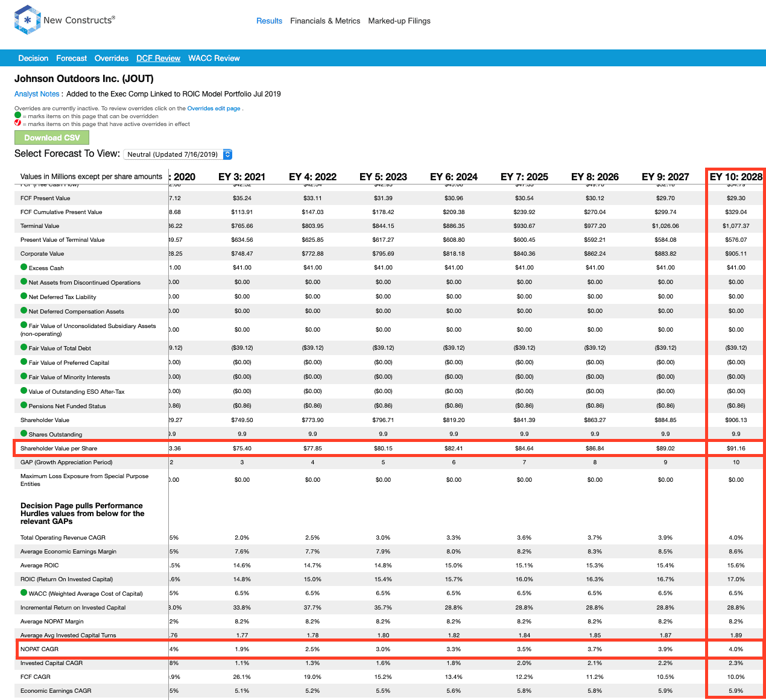The height and width of the screenshot is (700, 766).
Task: Select the EY 9: 2027 column header
Action: tap(665, 177)
